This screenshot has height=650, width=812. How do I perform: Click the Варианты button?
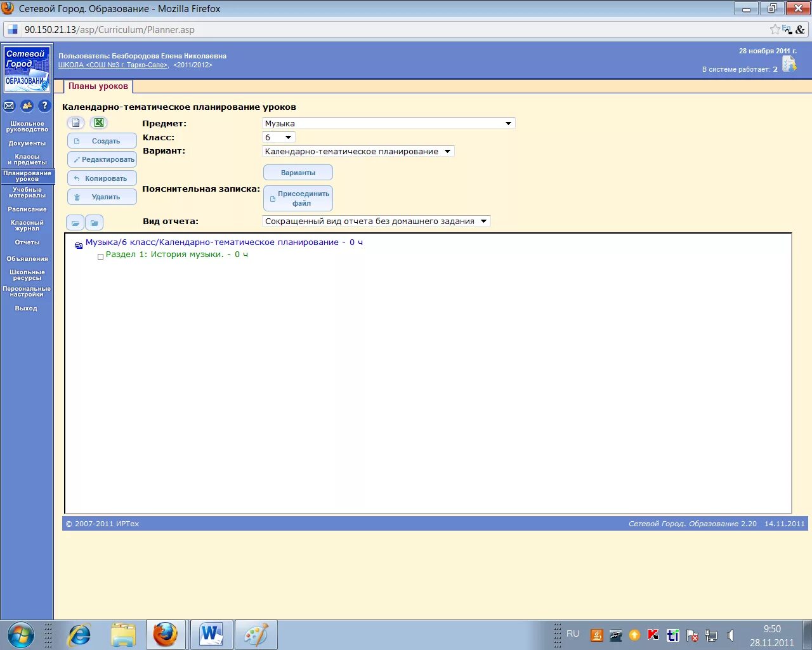pyautogui.click(x=298, y=173)
